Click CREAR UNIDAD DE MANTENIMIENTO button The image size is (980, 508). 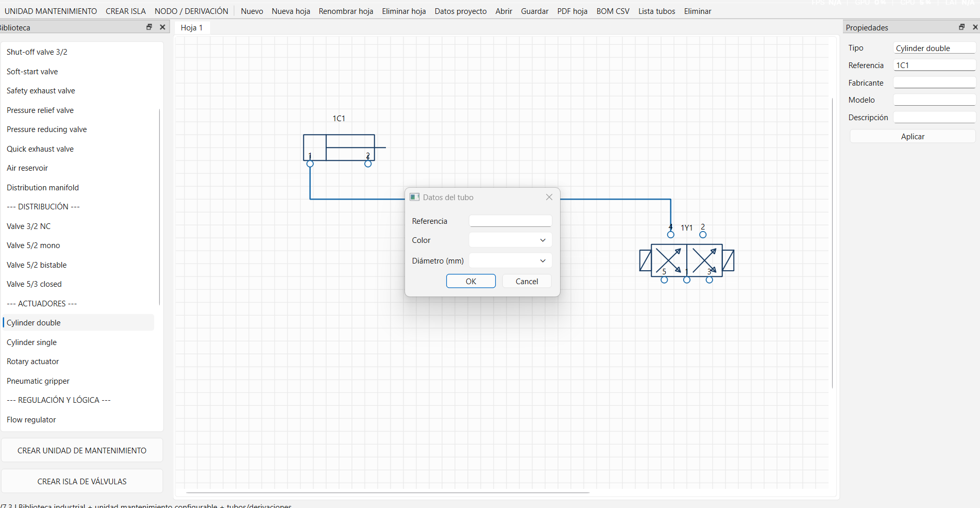[x=82, y=450]
